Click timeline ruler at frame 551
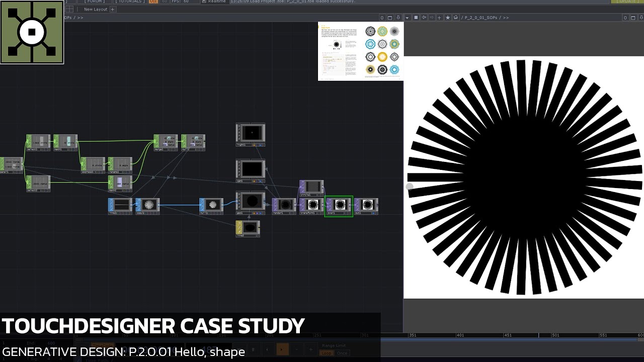644x362 pixels. tap(603, 335)
